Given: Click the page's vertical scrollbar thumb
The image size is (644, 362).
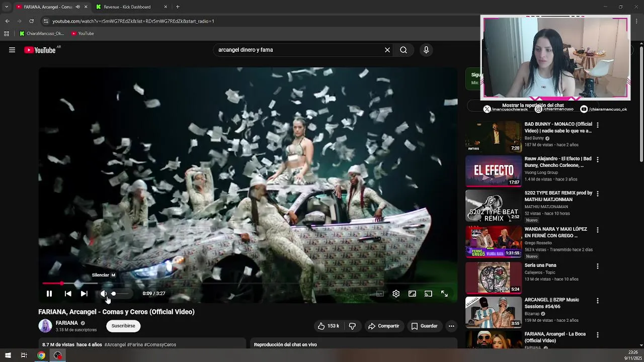Looking at the screenshot, I should coord(641,105).
